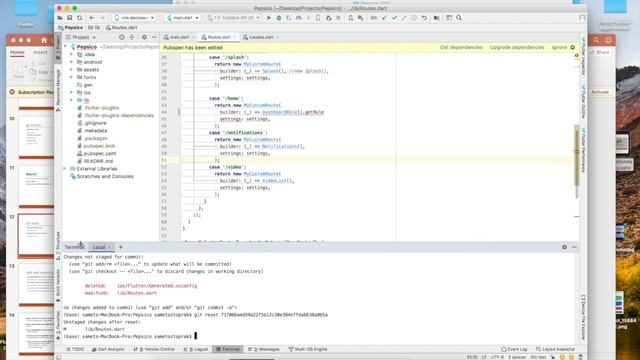Screen dimensions: 640x360
Task: Start debugging with the green bug icon
Action: pos(279,18)
